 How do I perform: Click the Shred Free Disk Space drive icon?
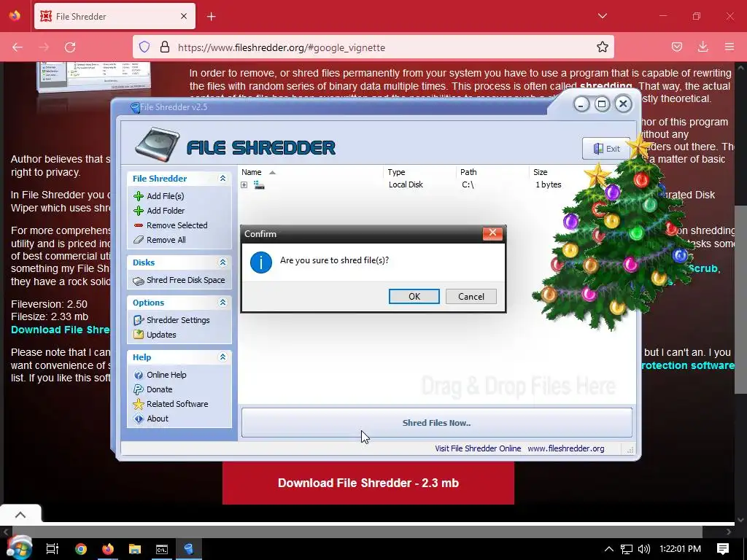139,281
